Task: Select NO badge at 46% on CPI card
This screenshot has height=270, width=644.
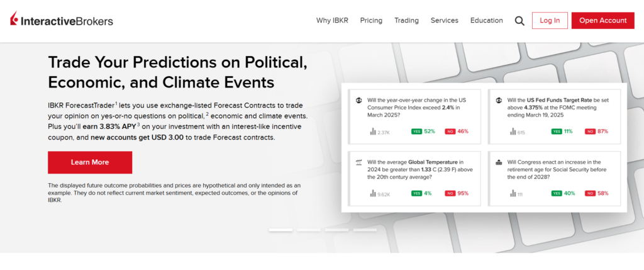Action: point(450,132)
